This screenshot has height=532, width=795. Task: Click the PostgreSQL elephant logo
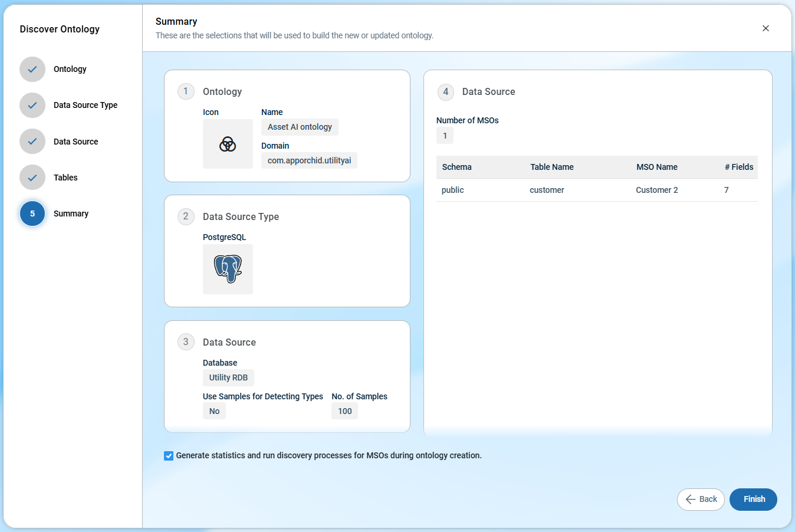click(228, 269)
